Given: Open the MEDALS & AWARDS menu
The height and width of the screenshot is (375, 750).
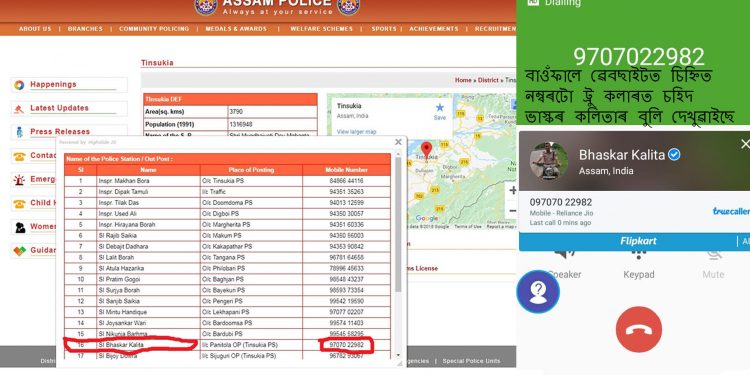Looking at the screenshot, I should point(236,29).
